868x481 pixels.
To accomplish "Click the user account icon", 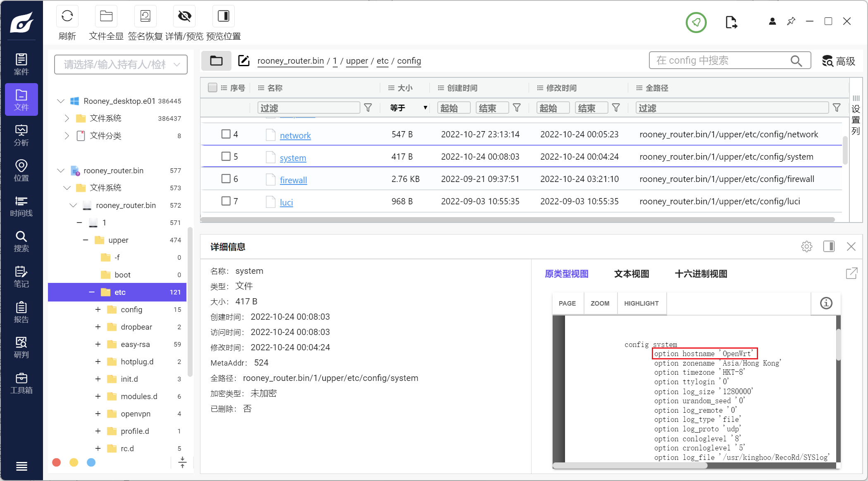I will pos(772,22).
